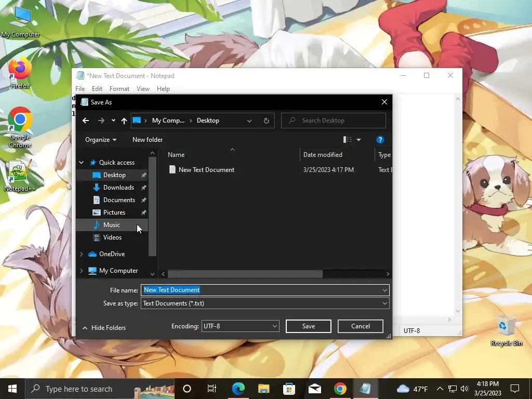The width and height of the screenshot is (532, 399).
Task: Open Notepad Help menu
Action: (163, 89)
